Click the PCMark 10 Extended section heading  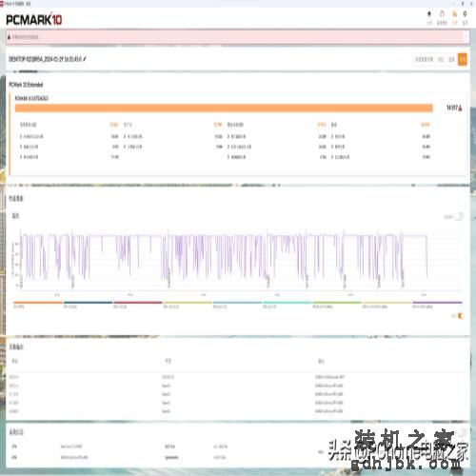coord(26,85)
